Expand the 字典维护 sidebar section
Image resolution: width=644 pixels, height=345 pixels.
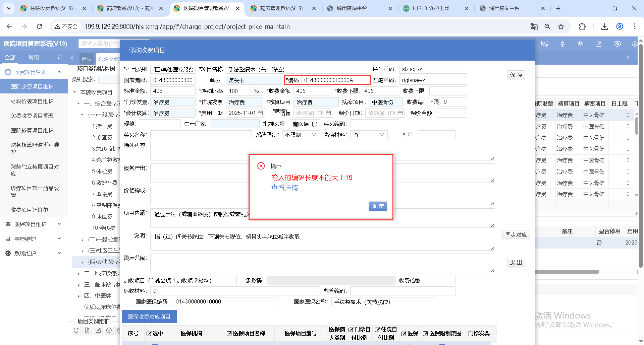click(x=59, y=238)
